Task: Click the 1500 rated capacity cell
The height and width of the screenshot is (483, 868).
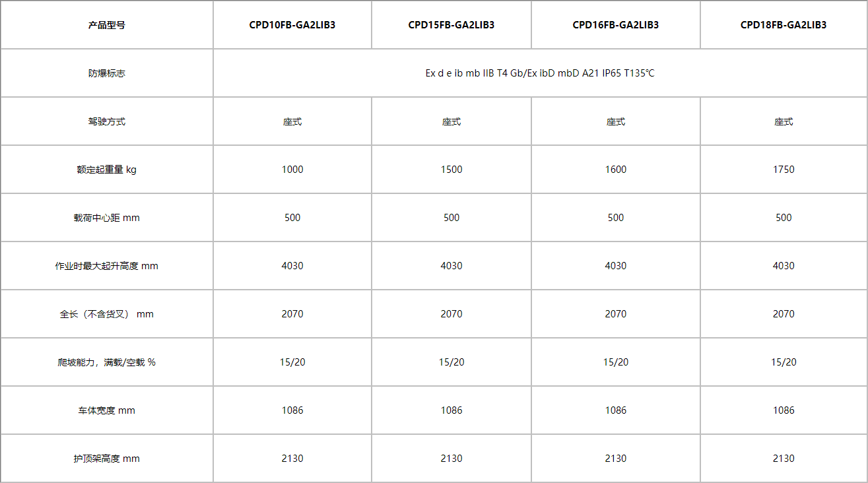Action: tap(451, 170)
